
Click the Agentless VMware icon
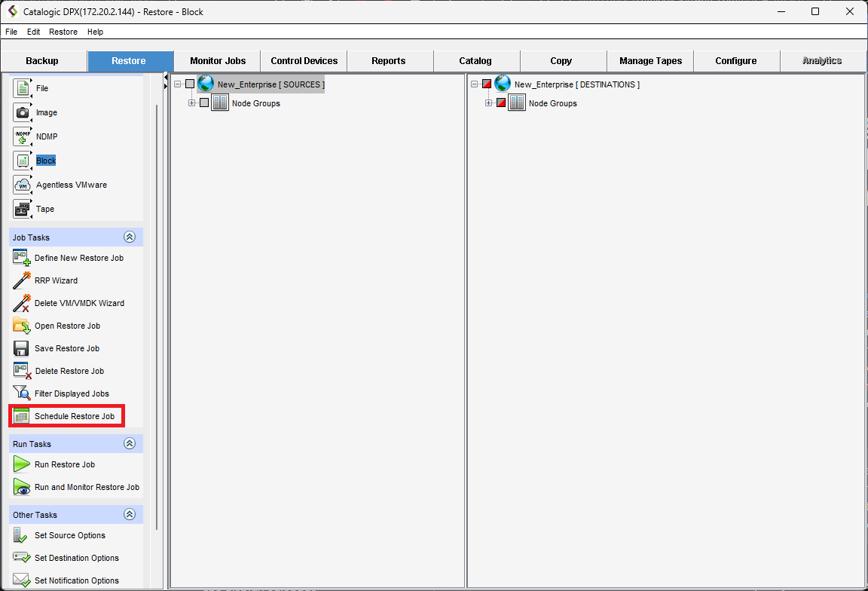(x=23, y=185)
